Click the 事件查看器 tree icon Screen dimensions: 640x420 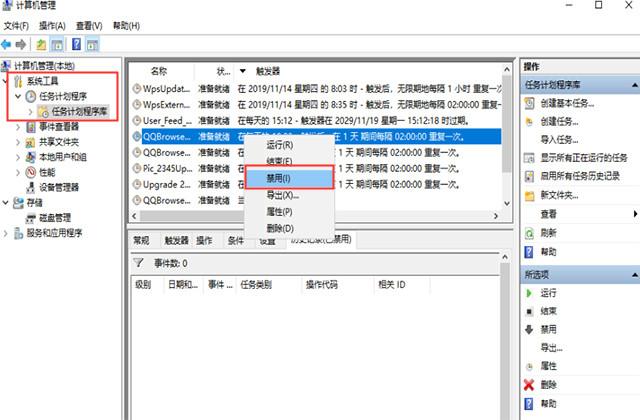31,127
